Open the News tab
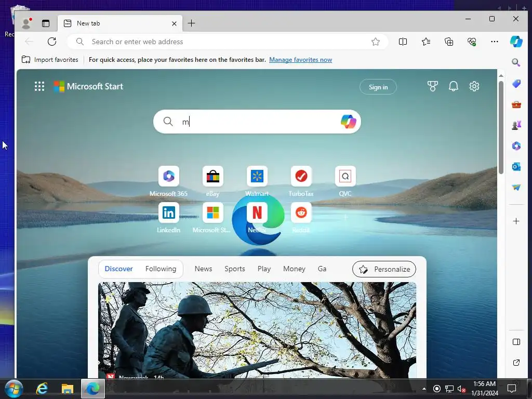The image size is (532, 399). 203,269
